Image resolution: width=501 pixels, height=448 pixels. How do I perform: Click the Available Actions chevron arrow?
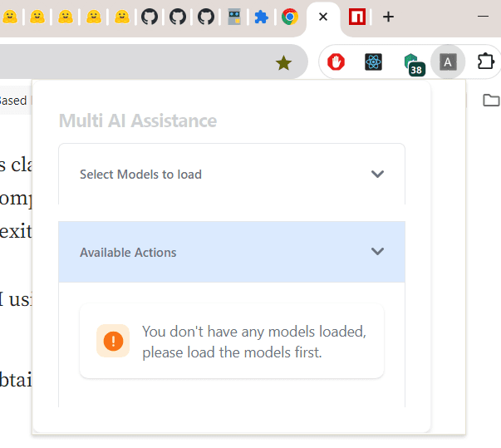[x=377, y=252]
